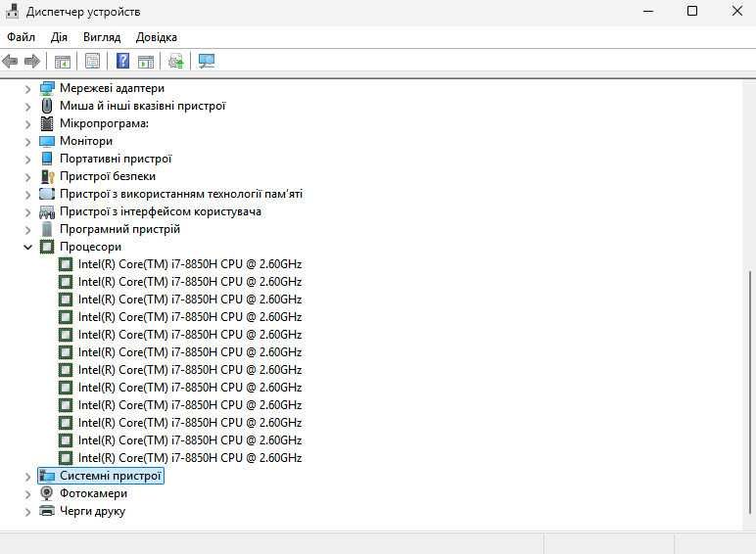Open the Вигляд menu

coord(102,37)
